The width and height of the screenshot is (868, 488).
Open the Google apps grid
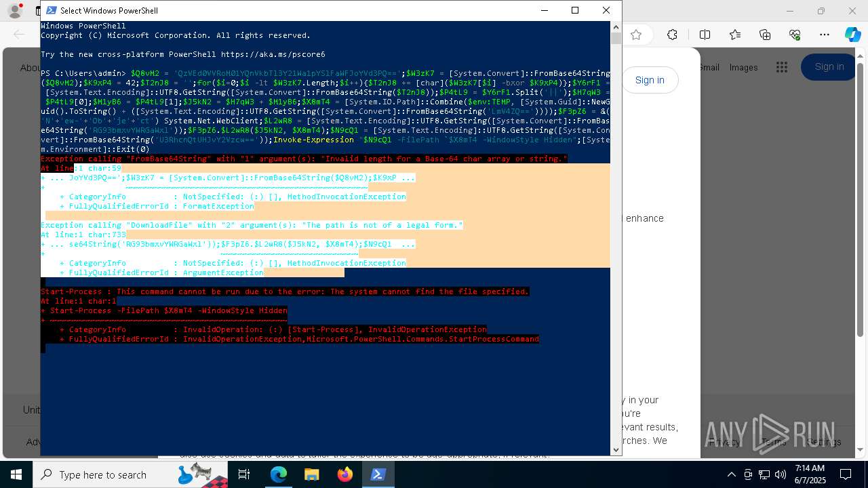[782, 66]
